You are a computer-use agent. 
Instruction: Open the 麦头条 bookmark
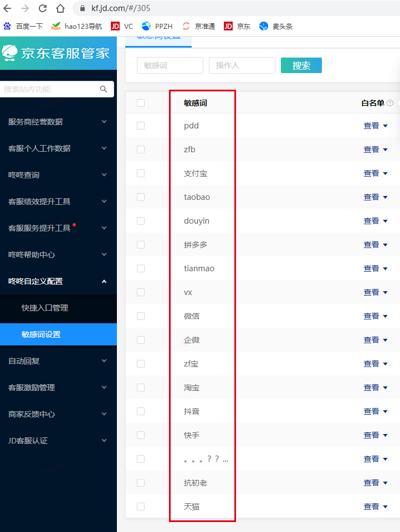276,26
